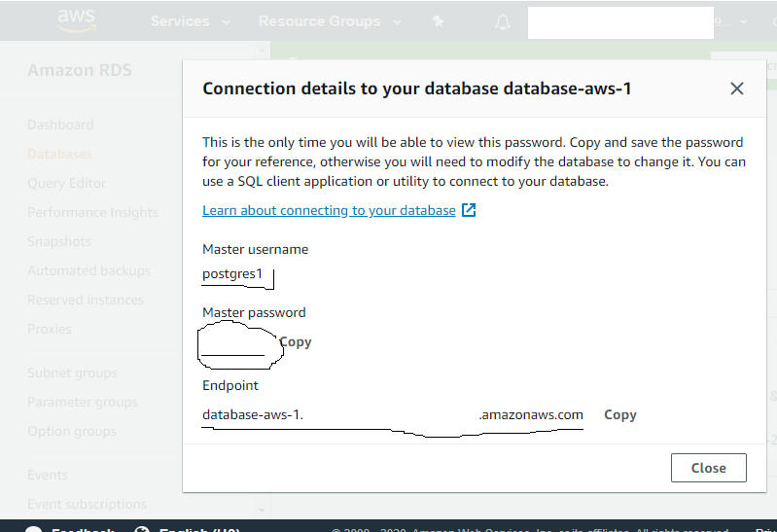This screenshot has height=532, width=777.
Task: Click the feedback speech bubble icon
Action: (x=34, y=528)
